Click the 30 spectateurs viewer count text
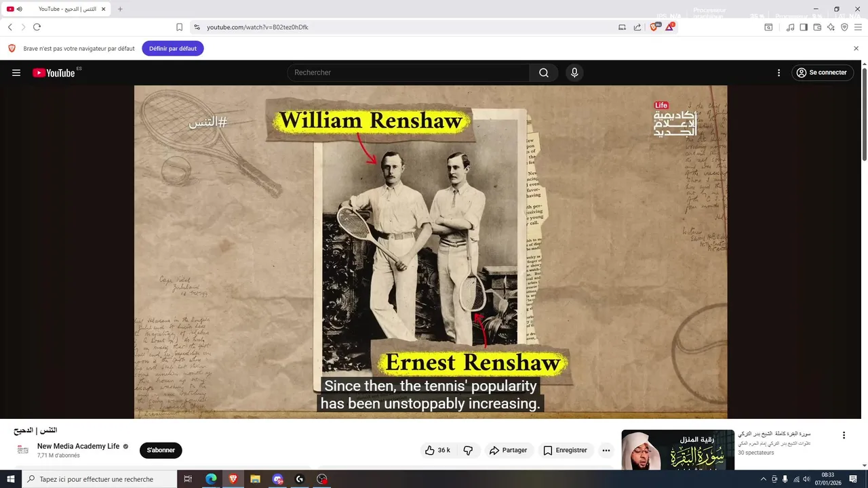 pos(756,453)
